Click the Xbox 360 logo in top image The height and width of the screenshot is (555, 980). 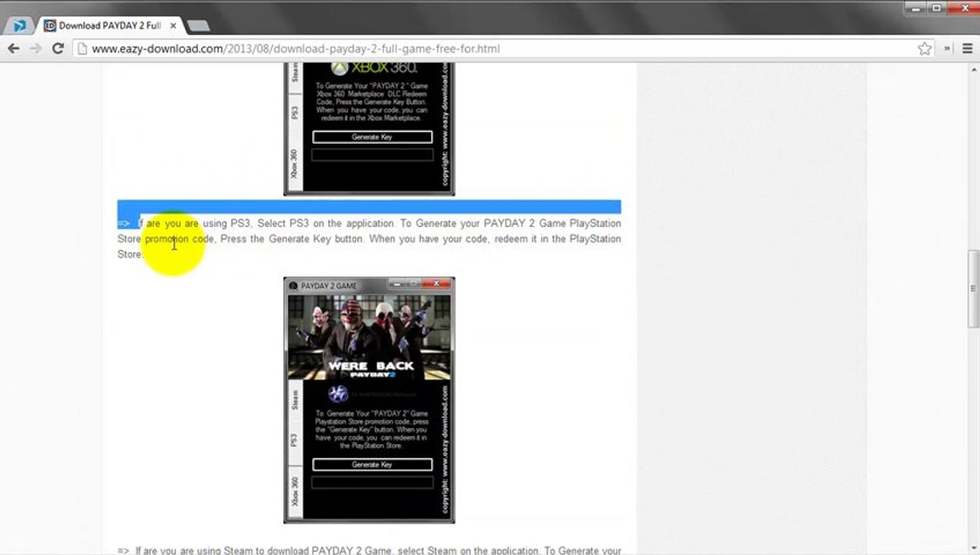[x=374, y=68]
